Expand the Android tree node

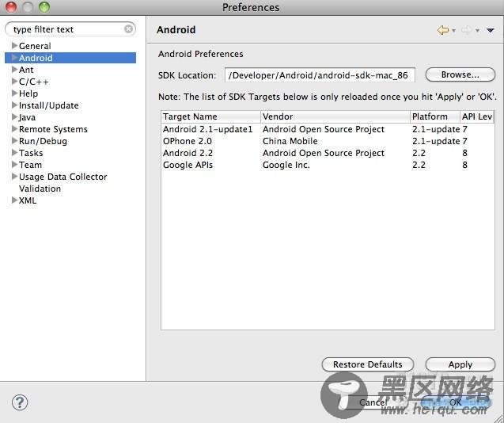(x=14, y=58)
